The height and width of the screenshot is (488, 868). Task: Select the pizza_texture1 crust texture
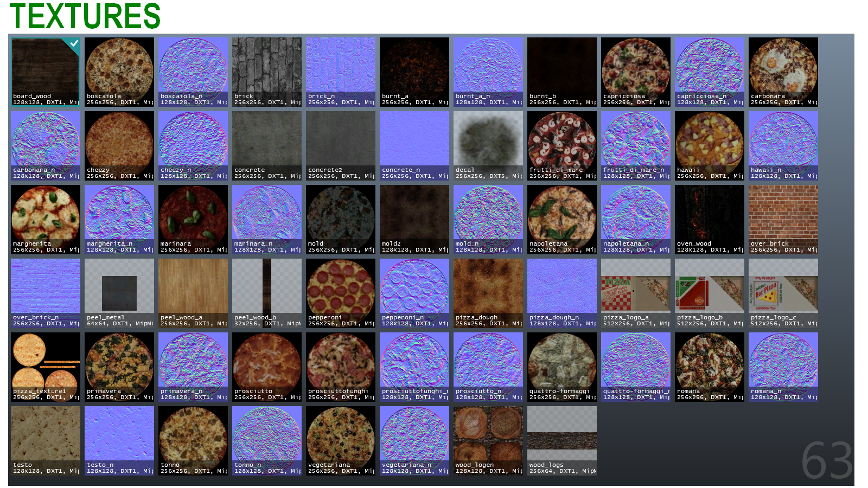[46, 367]
